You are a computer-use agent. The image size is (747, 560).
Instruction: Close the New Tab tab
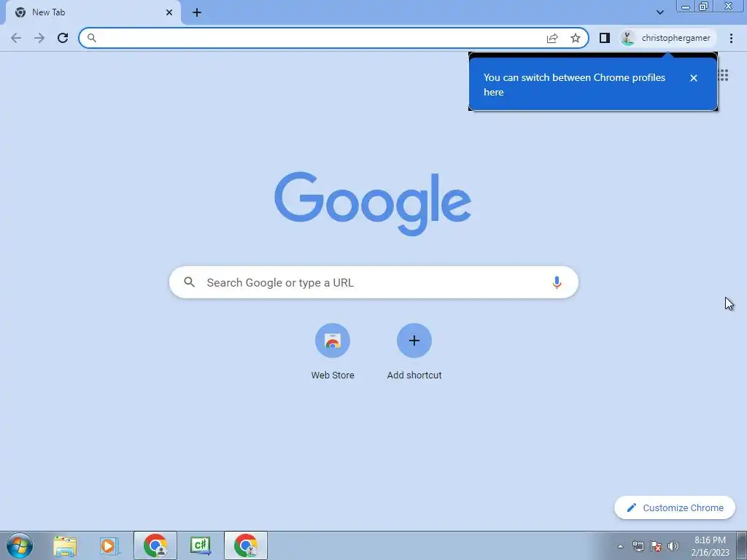coord(169,12)
